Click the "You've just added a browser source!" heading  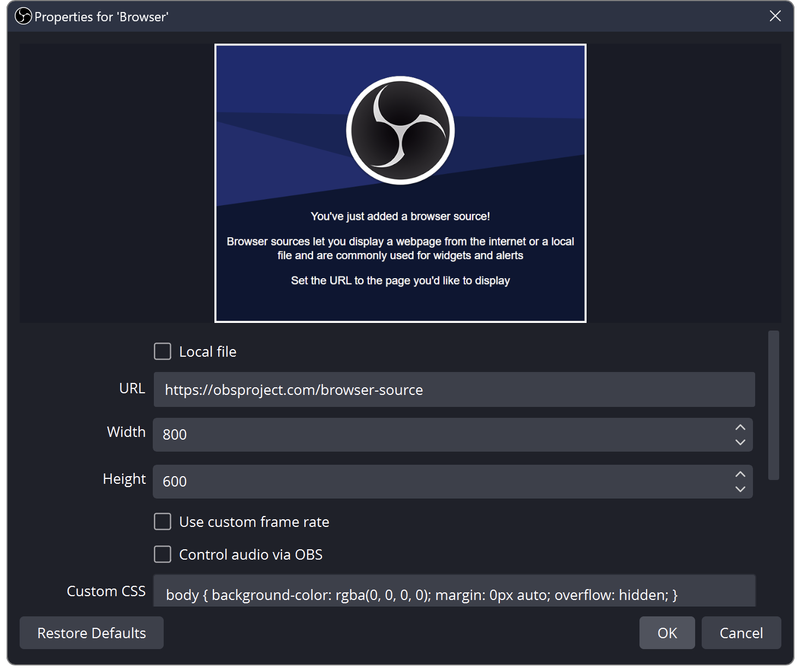(x=400, y=217)
